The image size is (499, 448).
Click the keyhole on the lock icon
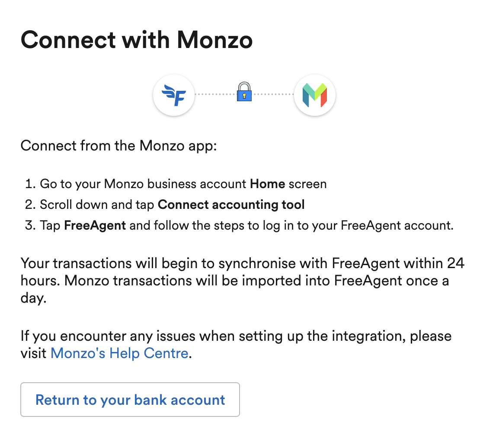pos(244,96)
